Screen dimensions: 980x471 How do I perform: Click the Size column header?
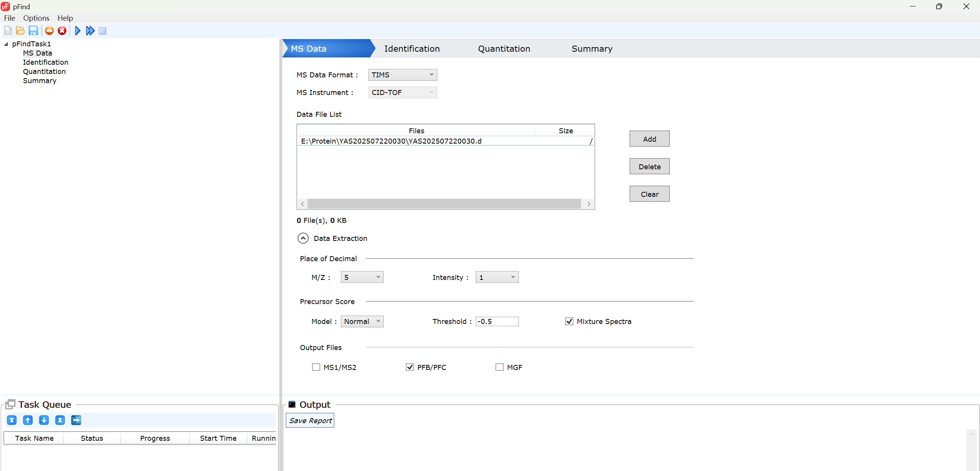tap(566, 131)
